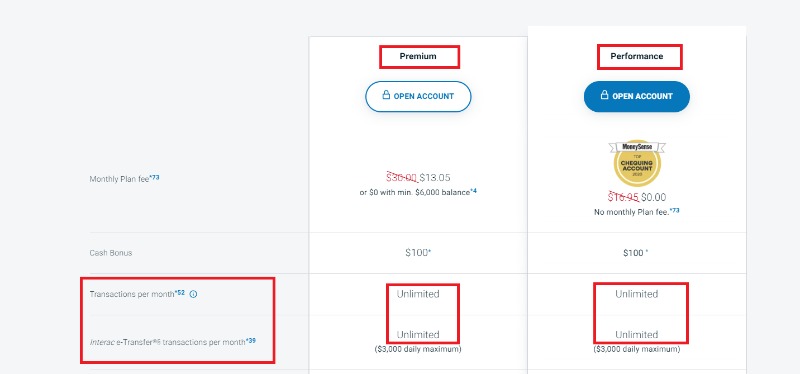Select the Performance plan column heading
This screenshot has width=800, height=374.
[637, 56]
